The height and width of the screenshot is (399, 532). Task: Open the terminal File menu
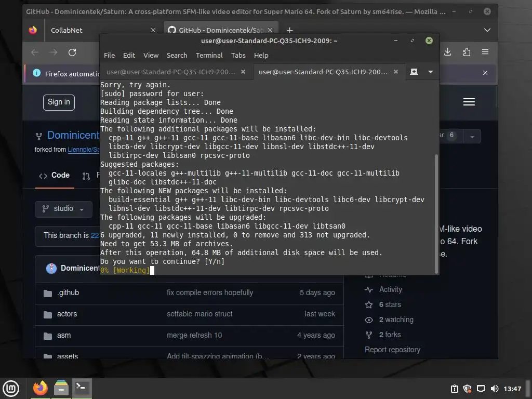pos(109,55)
